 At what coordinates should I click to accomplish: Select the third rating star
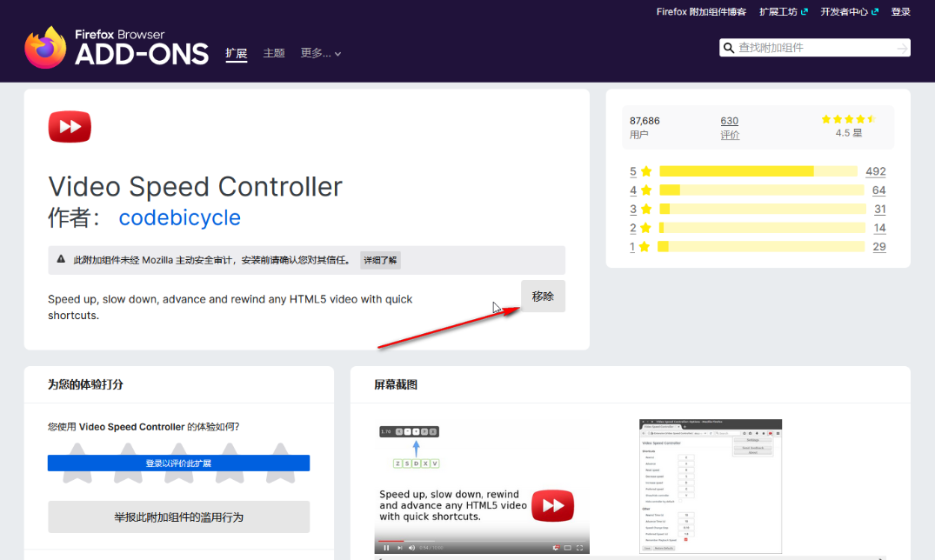pyautogui.click(x=179, y=463)
